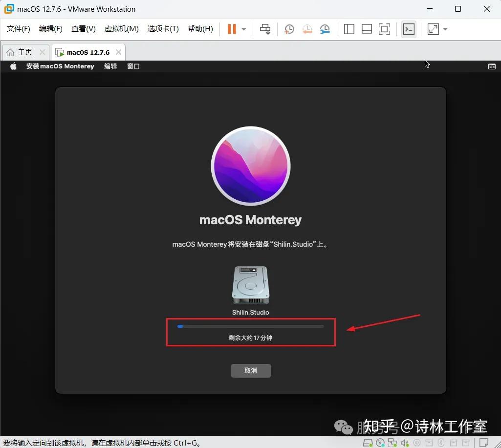Show or hide the thumbnail bar
Screen dimensions: 501x448
367,29
